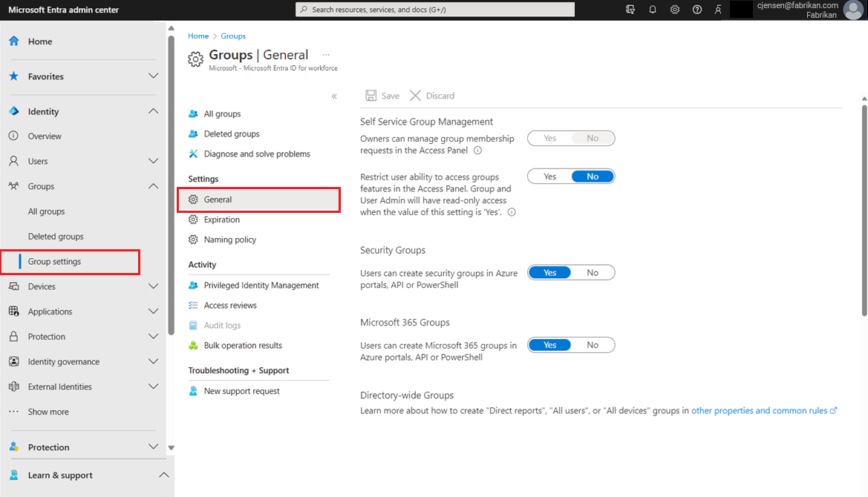The image size is (868, 497).
Task: Set security groups creation to No
Action: pos(593,272)
